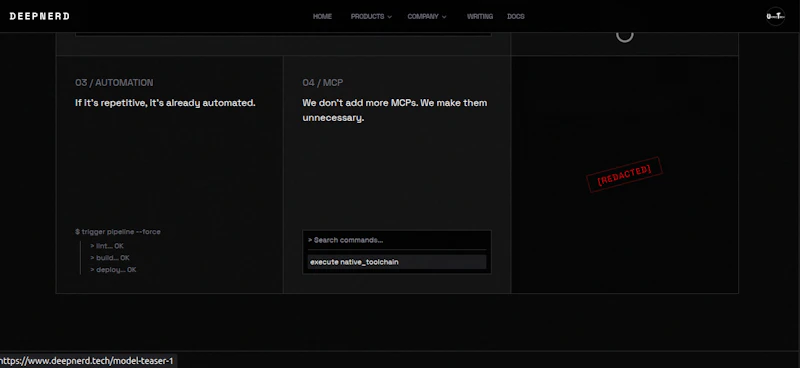Open the Docs link
Viewport: 800px width, 368px height.
coord(516,16)
